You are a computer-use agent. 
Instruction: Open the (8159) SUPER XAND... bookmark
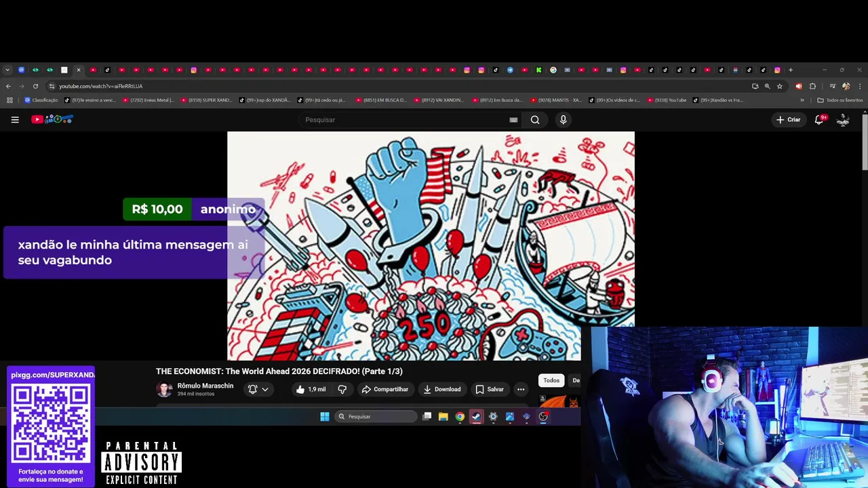tap(207, 100)
